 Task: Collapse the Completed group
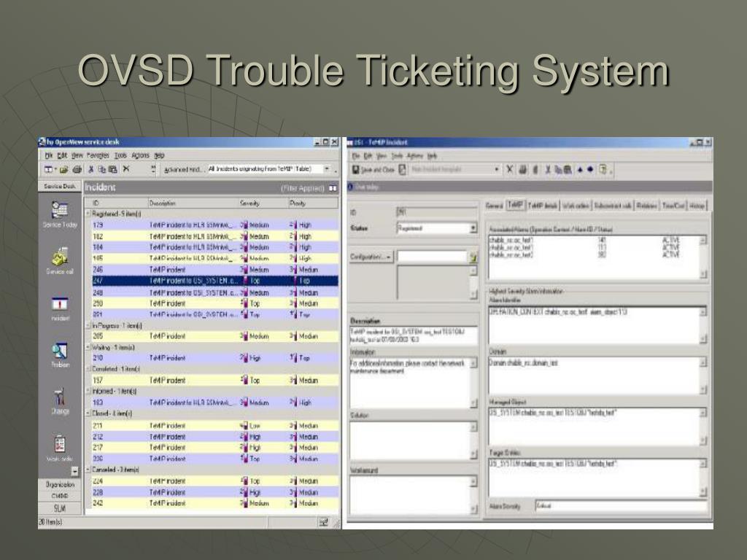click(x=88, y=369)
